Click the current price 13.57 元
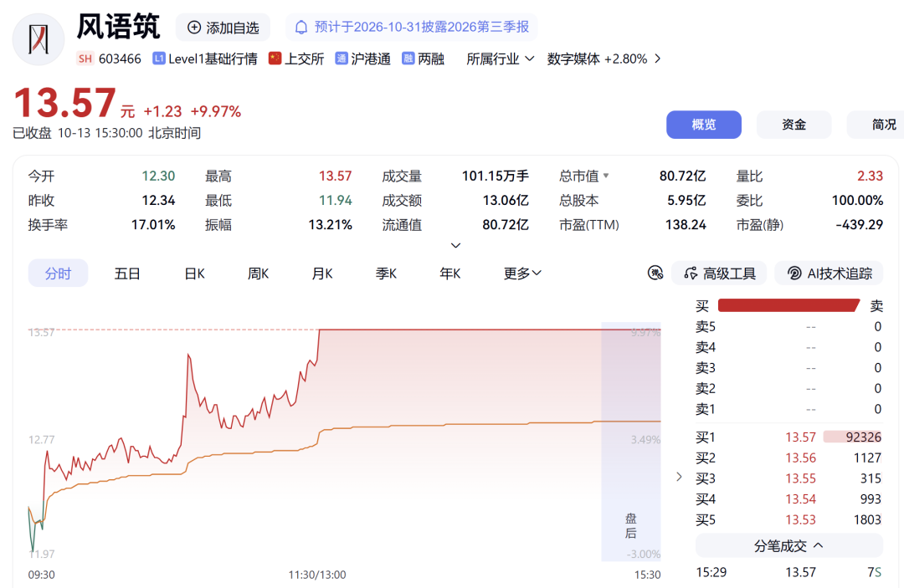Image resolution: width=904 pixels, height=588 pixels. tap(74, 104)
